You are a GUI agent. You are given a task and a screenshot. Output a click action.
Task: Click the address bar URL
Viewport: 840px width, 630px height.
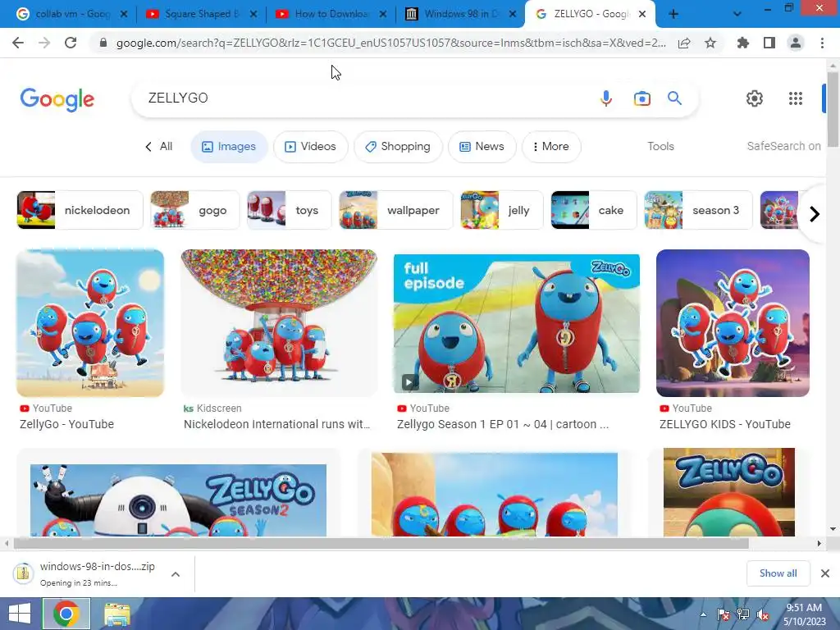coord(390,43)
